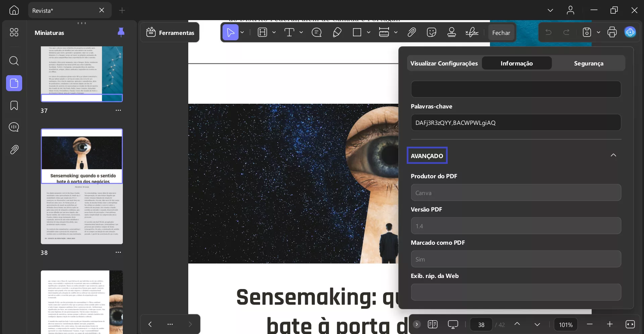Open the bookmarks sidebar icon

click(14, 105)
